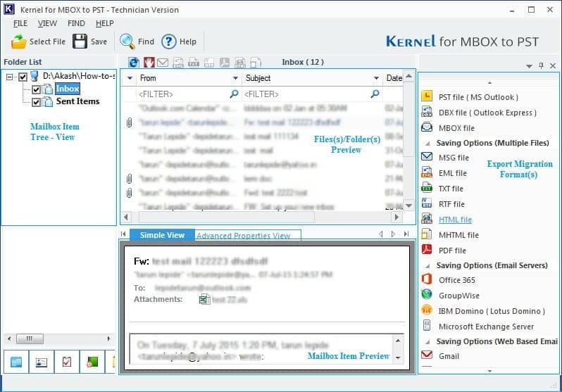Image resolution: width=562 pixels, height=392 pixels.
Task: Select the MHTML file icon
Action: 427,234
